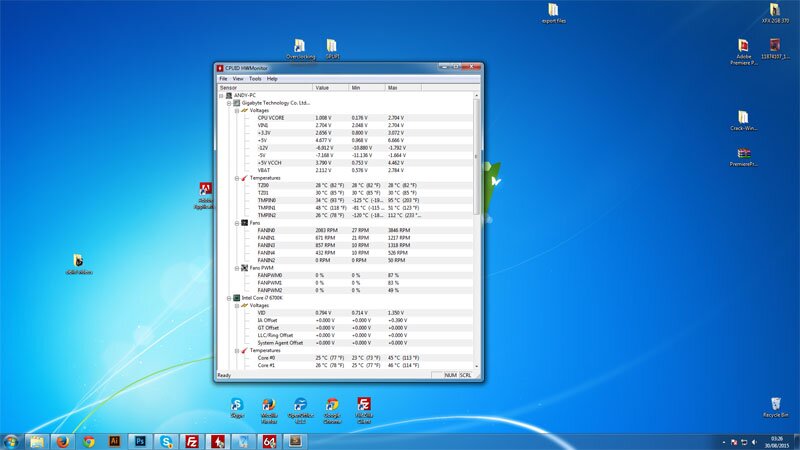Select the FANIN0 fan row

click(345, 230)
